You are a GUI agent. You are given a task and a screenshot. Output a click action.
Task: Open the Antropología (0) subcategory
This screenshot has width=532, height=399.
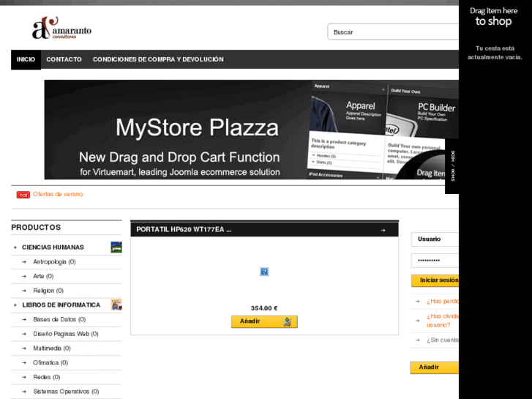54,262
